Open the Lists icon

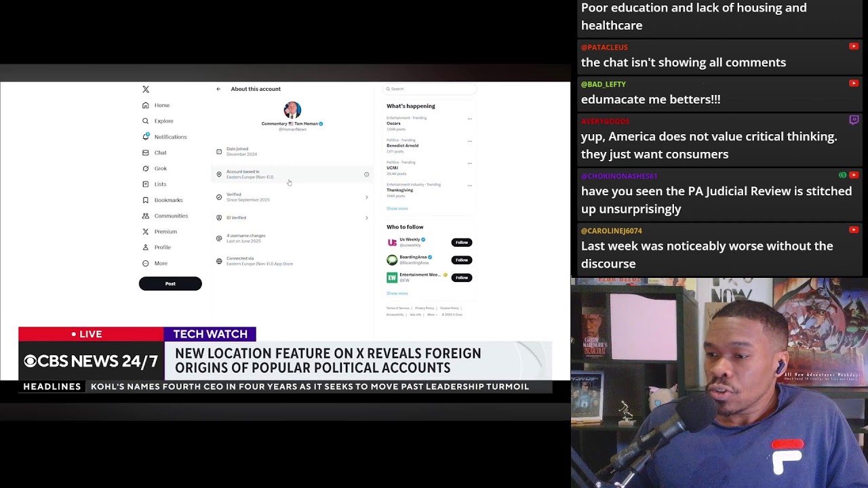tap(146, 184)
